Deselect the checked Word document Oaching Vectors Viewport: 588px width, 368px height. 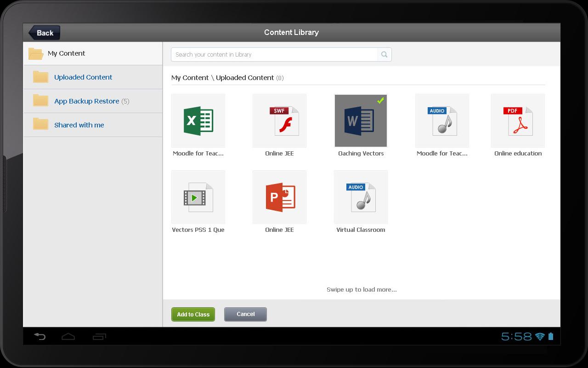[x=361, y=121]
